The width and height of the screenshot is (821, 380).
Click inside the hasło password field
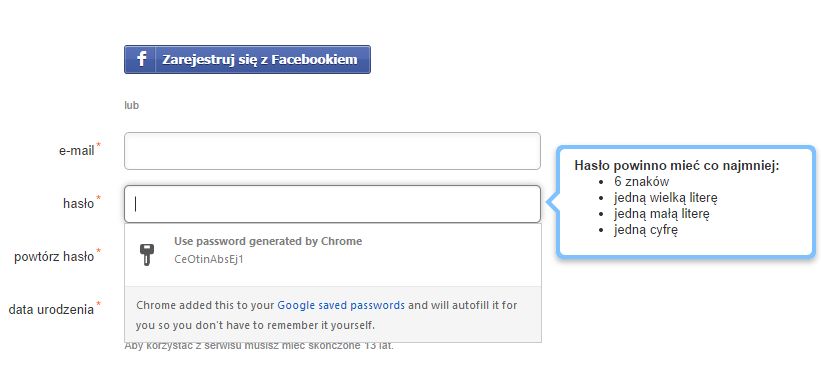click(332, 204)
